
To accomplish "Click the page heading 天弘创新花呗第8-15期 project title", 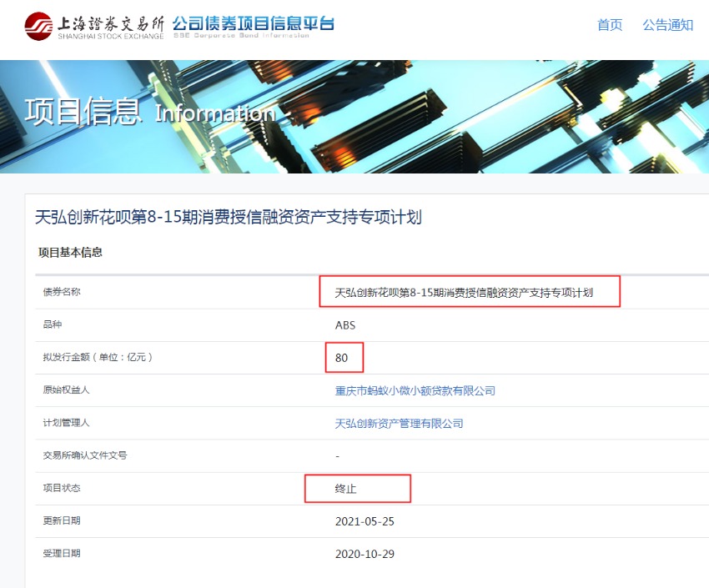I will (229, 218).
